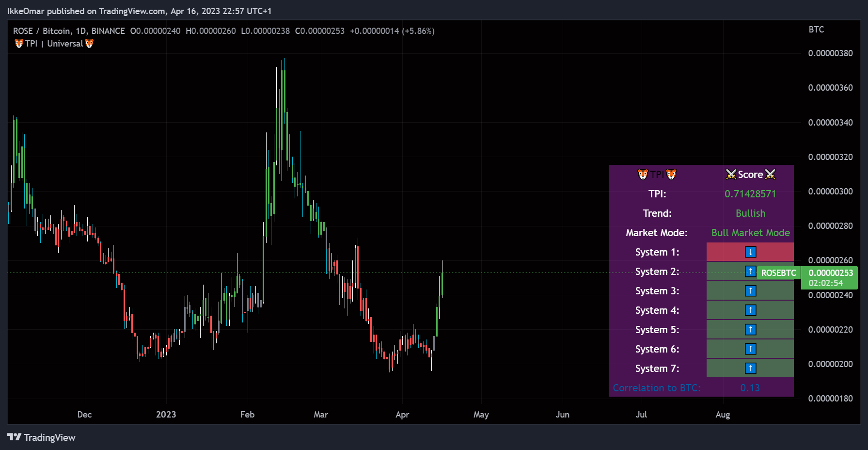The height and width of the screenshot is (450, 868).
Task: Click the fox icon before 'TPI | Universal' legend
Action: 19,44
